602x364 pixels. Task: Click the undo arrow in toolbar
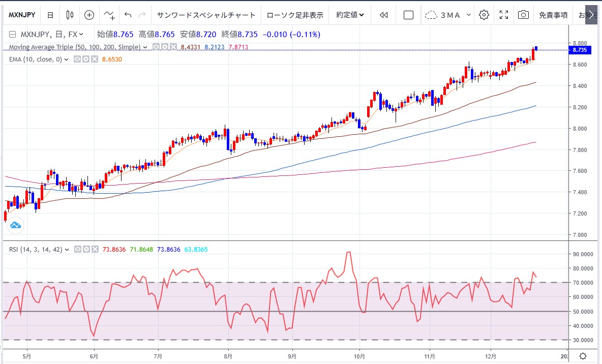point(128,15)
